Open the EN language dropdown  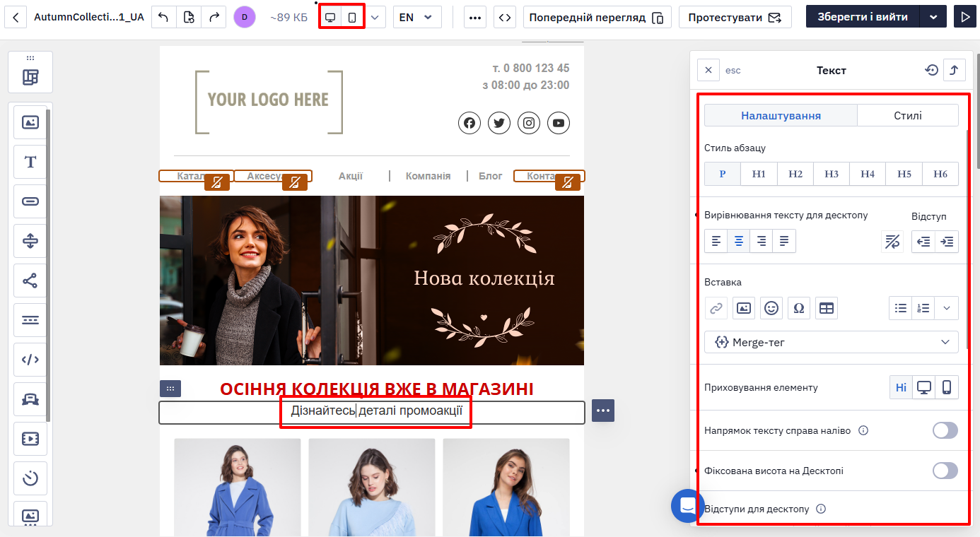[417, 17]
